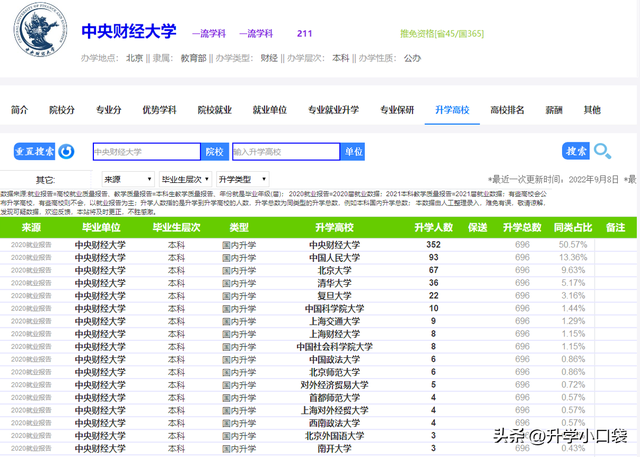
Task: Select the active 升学高校 tab
Action: (452, 110)
